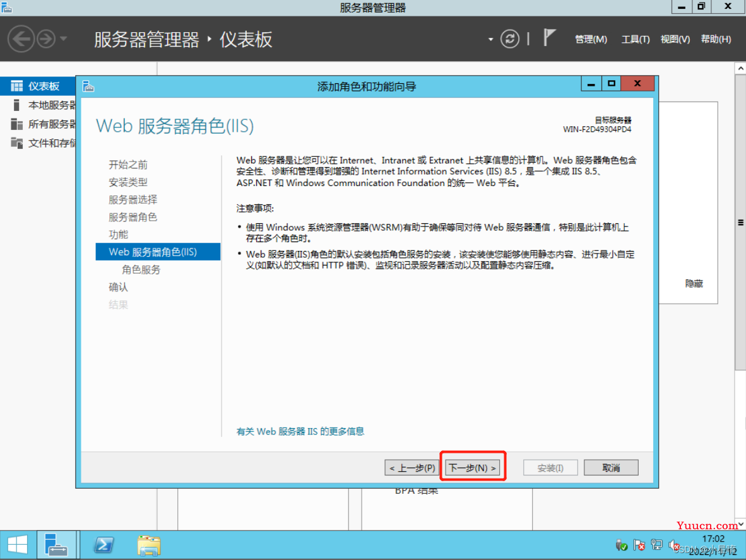This screenshot has height=560, width=746.
Task: Open the 视图(V) menu
Action: click(x=675, y=40)
